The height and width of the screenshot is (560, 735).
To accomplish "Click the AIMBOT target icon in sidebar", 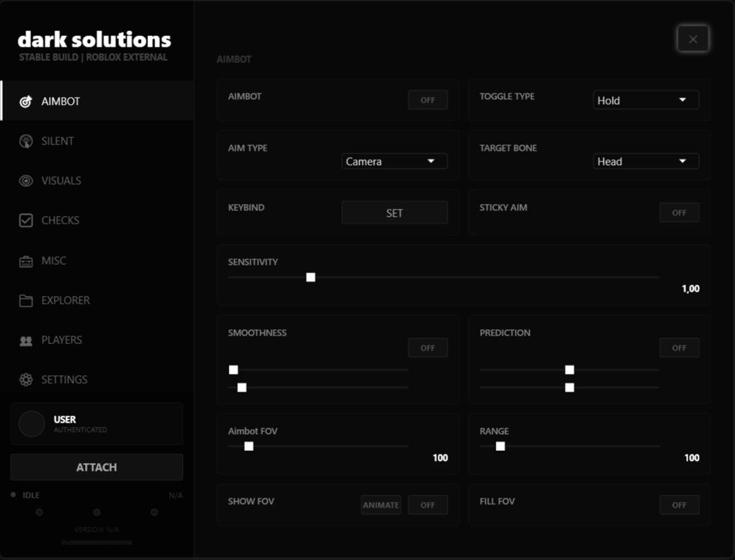I will pyautogui.click(x=25, y=101).
